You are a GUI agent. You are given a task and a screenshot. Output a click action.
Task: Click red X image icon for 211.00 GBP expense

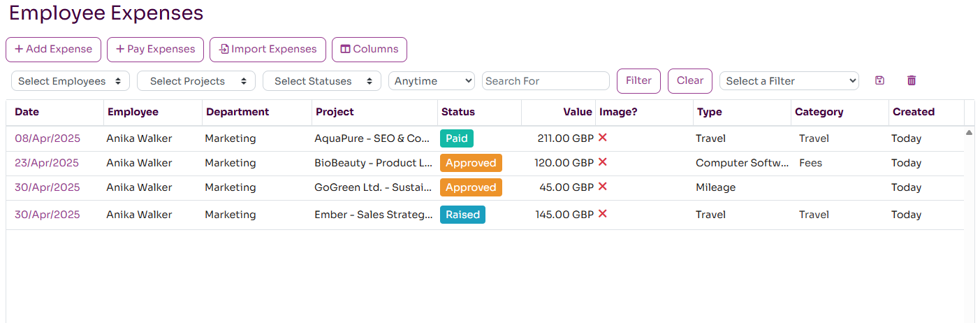click(x=602, y=138)
